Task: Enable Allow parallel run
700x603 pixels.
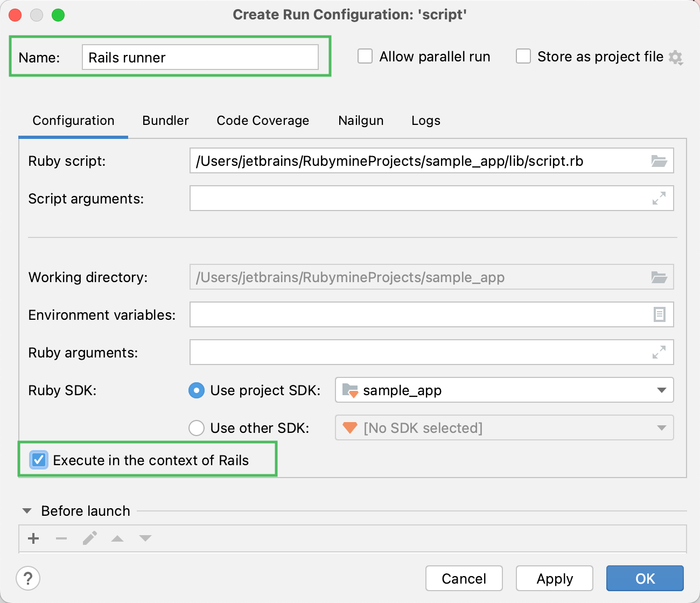Action: coord(365,56)
